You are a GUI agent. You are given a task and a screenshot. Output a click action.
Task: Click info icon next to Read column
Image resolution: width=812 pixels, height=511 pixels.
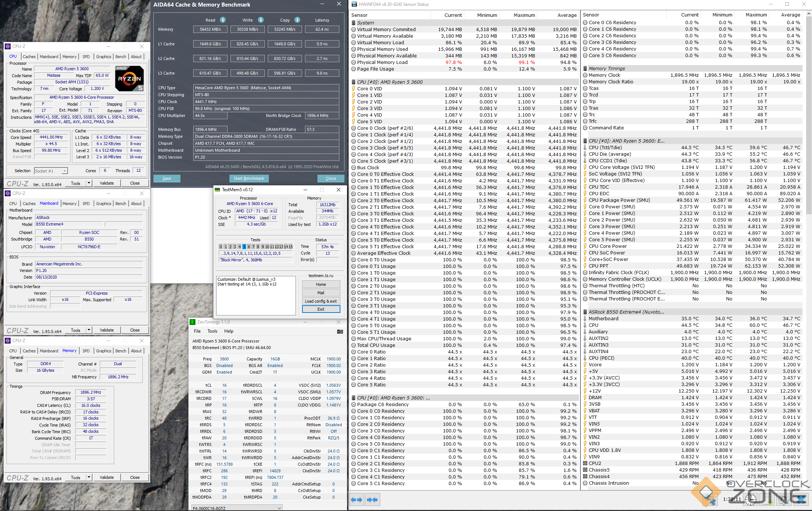coord(223,20)
